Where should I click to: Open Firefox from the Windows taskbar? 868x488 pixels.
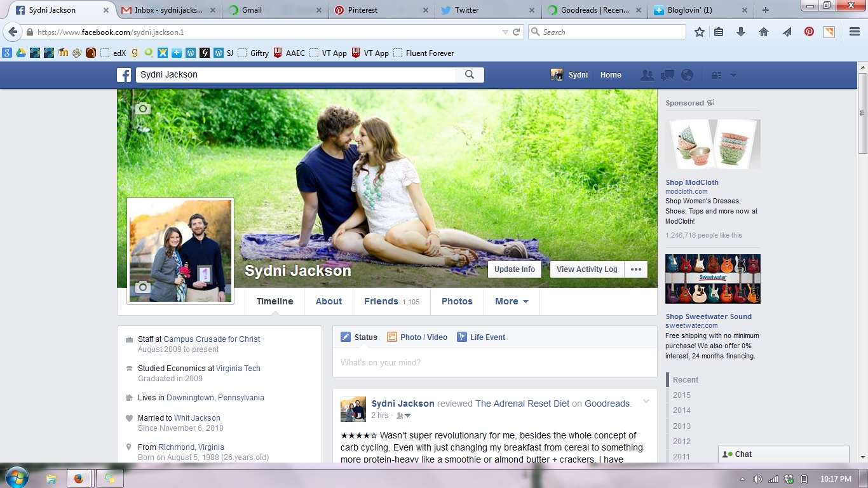point(79,478)
